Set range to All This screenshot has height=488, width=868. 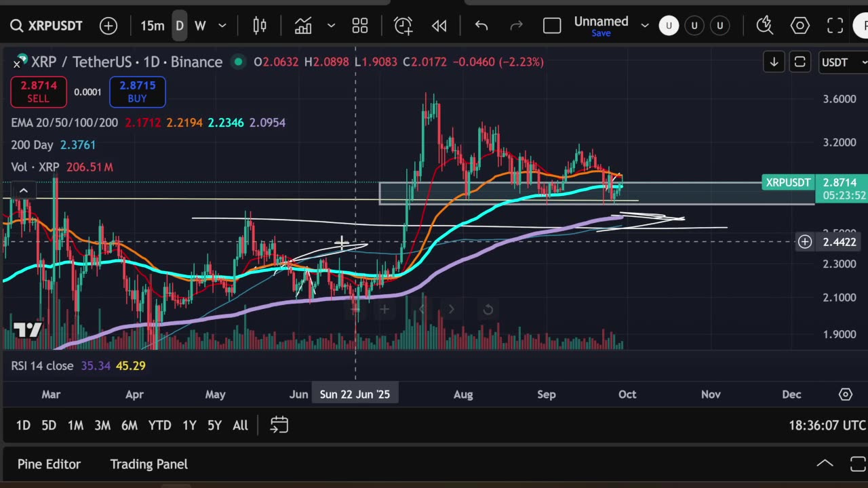pos(240,426)
